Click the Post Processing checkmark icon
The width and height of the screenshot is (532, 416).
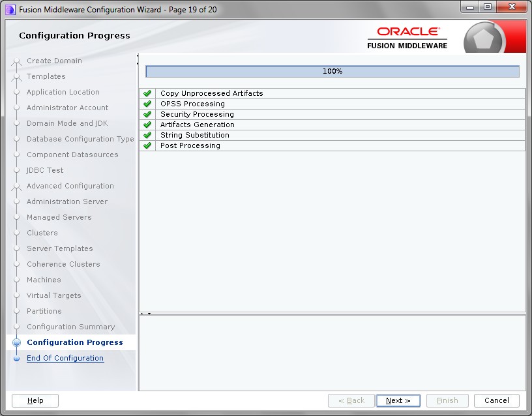pos(147,145)
